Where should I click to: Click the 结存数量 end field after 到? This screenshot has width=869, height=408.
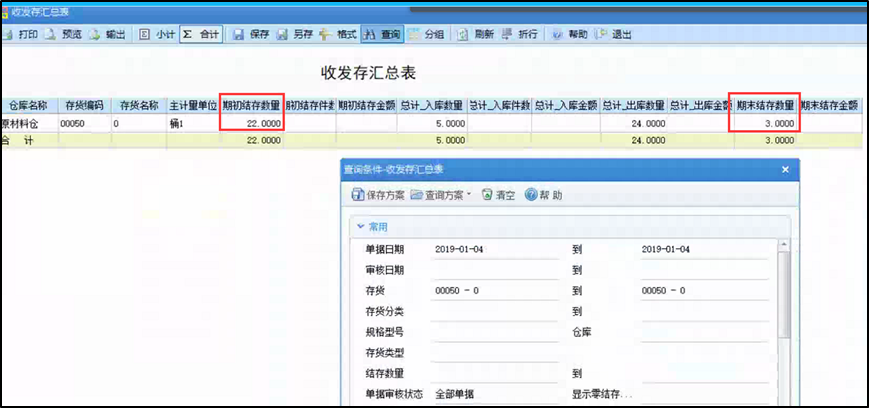[x=704, y=374]
